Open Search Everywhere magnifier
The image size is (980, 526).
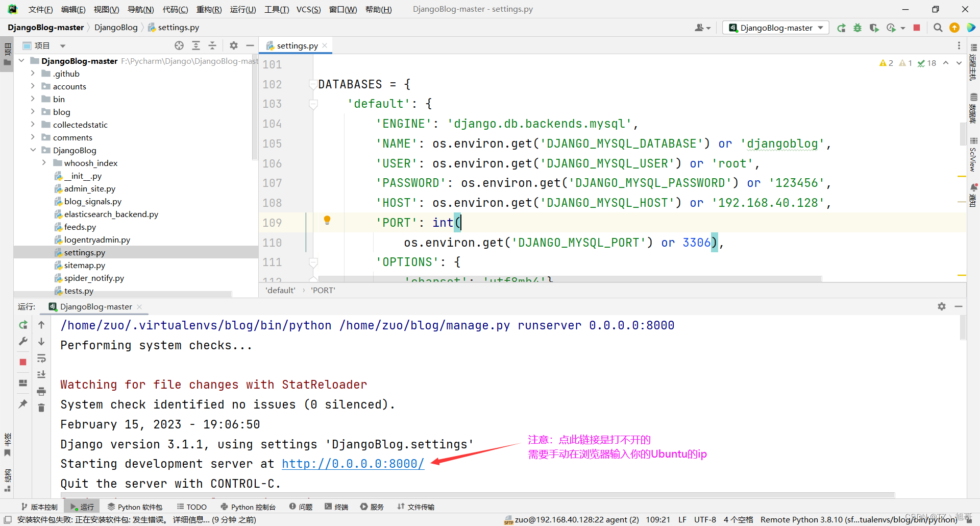(x=938, y=28)
